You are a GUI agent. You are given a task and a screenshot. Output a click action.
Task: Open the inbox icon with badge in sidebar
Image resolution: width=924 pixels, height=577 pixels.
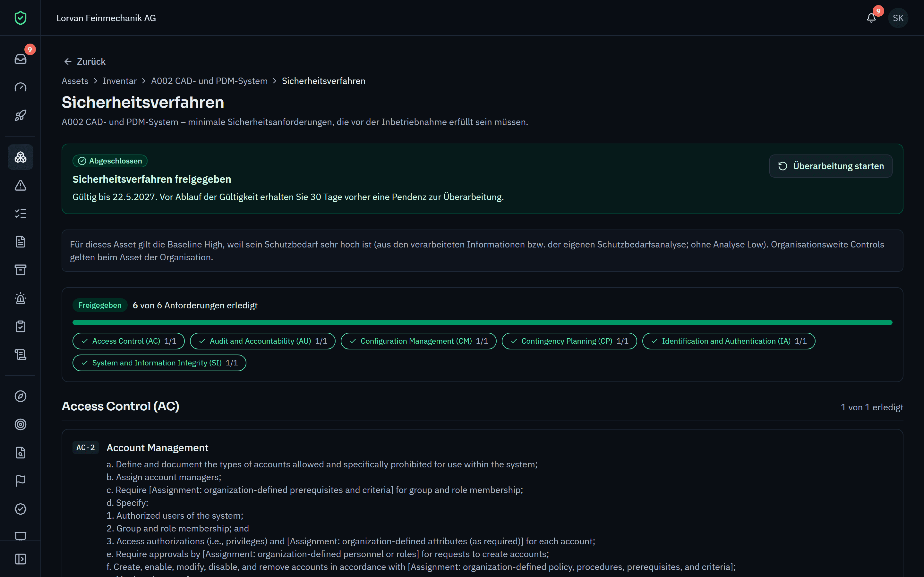[x=21, y=59]
